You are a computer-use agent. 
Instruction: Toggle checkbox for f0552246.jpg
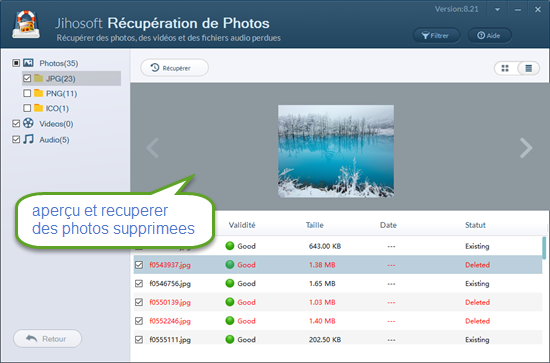(139, 321)
